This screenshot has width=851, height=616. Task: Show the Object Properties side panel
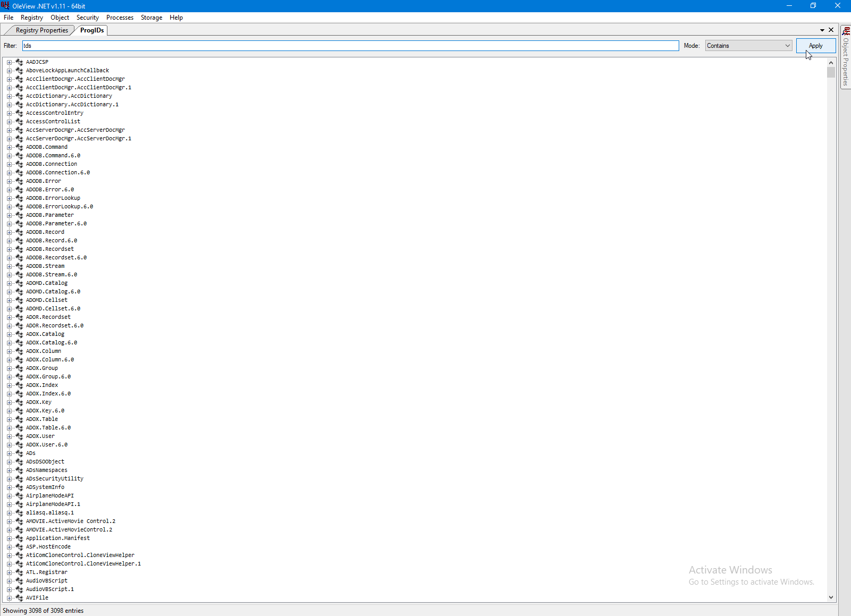pyautogui.click(x=846, y=56)
